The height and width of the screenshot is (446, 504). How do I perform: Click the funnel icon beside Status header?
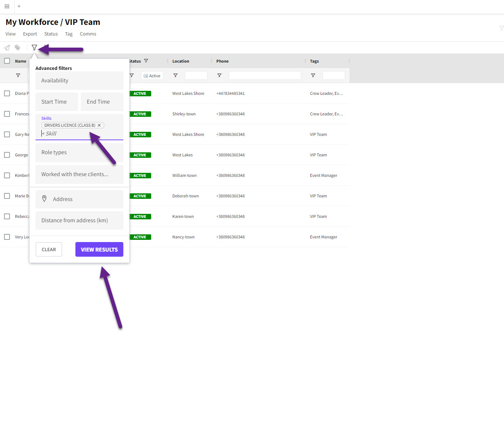click(146, 61)
